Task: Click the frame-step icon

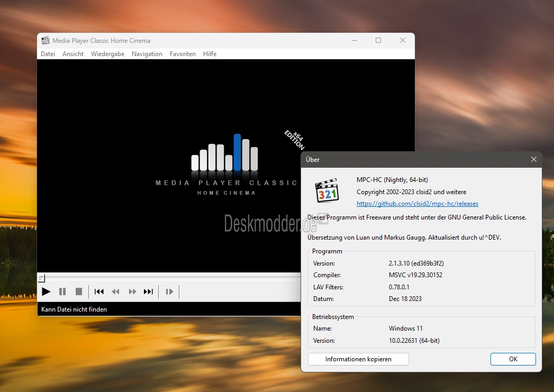Action: [169, 291]
